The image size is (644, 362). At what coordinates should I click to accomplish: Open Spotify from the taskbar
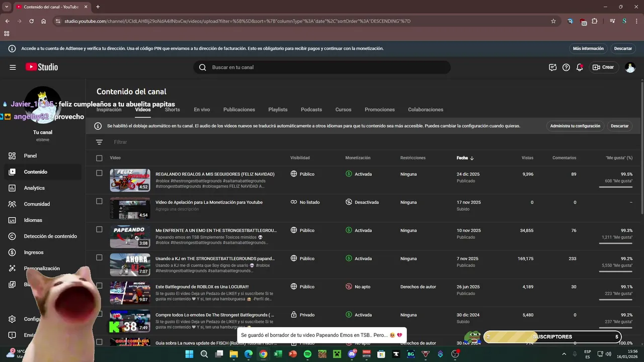(307, 354)
